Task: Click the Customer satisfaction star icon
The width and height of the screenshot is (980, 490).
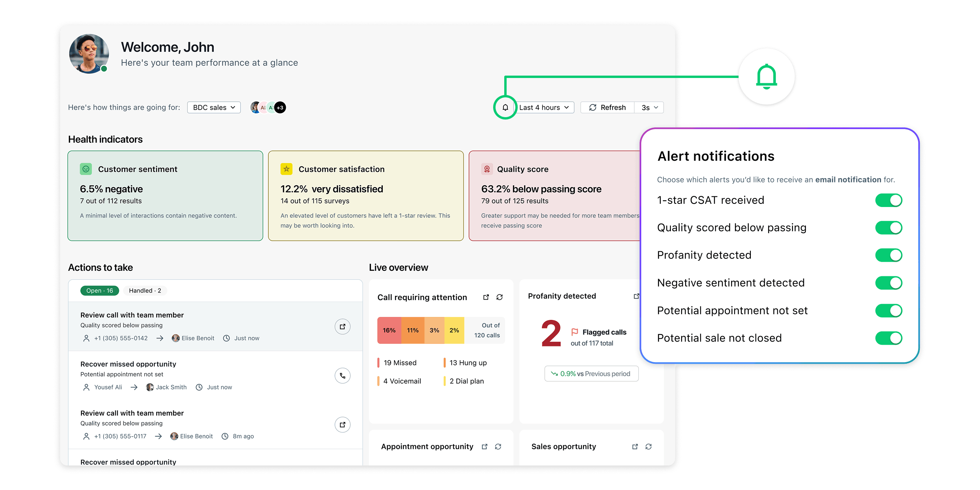Action: (287, 169)
